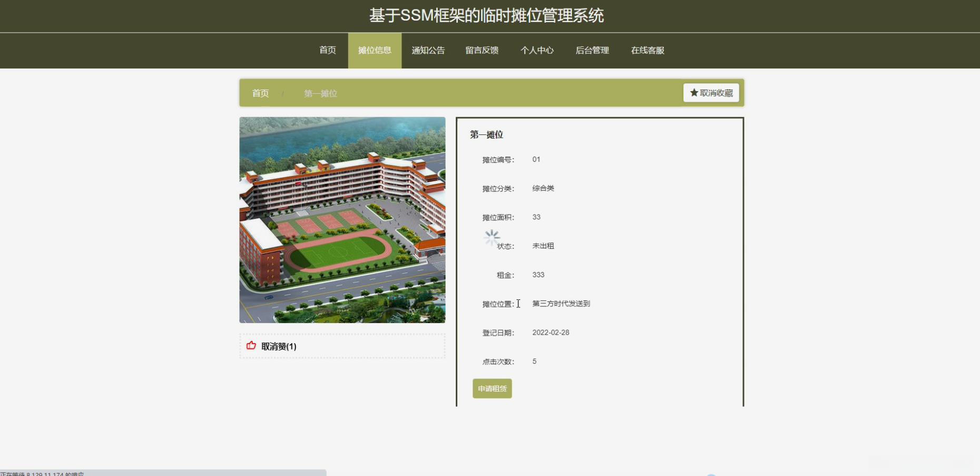Go to 通知公告 in the menu

[428, 50]
